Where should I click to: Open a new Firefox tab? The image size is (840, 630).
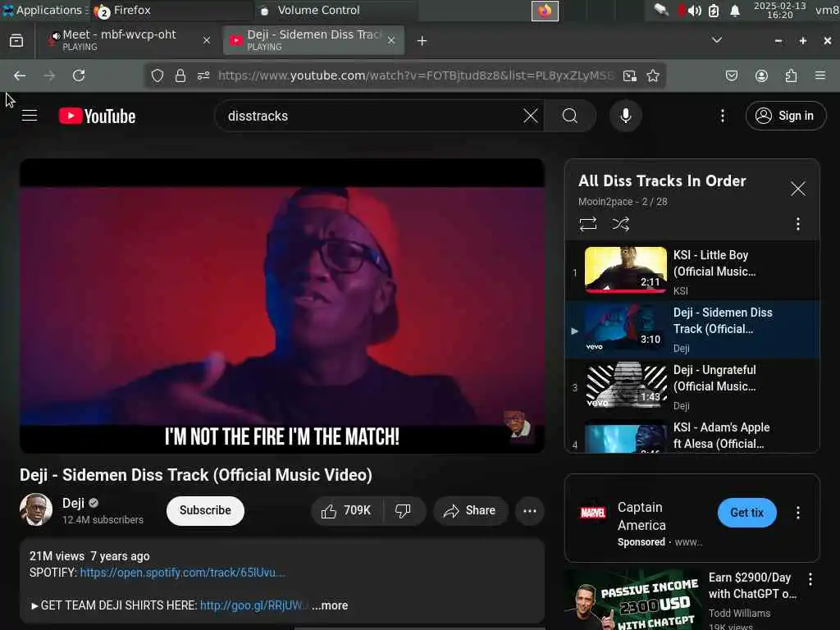422,41
